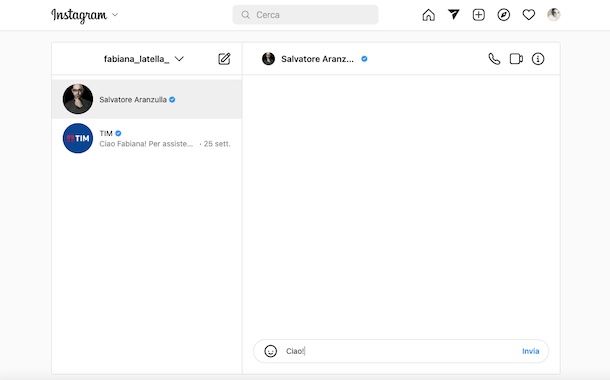The width and height of the screenshot is (610, 380).
Task: Focus the Cerca search field
Action: (x=305, y=15)
